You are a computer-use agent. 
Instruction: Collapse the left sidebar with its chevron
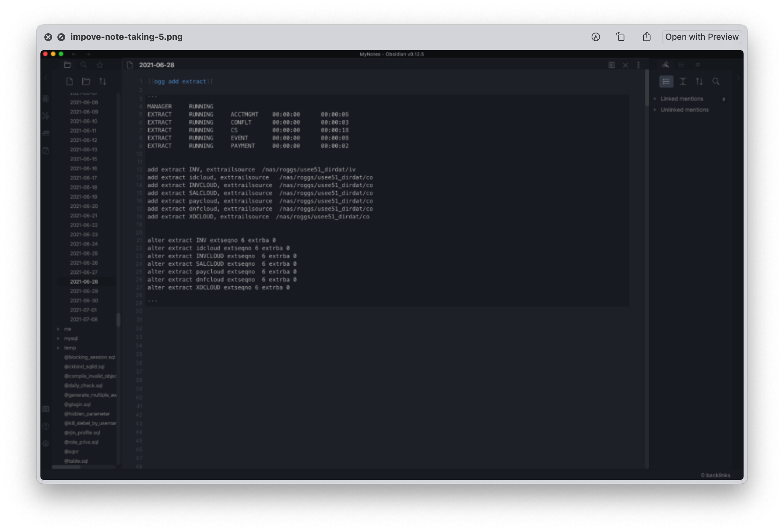click(46, 78)
